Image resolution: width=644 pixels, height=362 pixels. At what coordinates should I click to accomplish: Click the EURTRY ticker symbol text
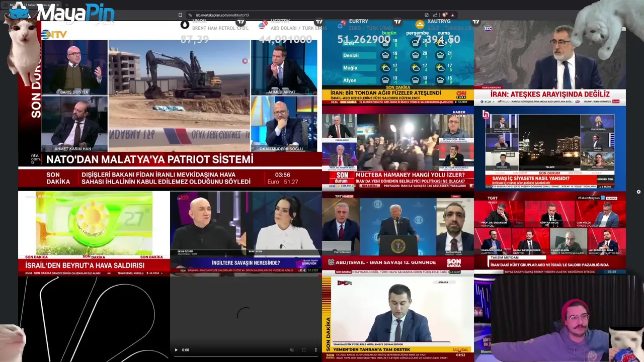click(359, 22)
